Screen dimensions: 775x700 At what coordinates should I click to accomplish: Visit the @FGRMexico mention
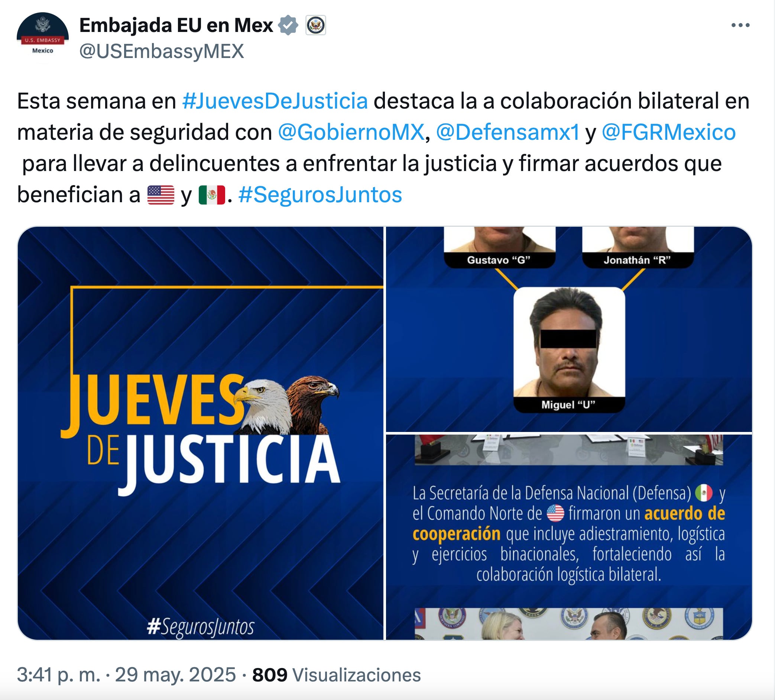668,132
